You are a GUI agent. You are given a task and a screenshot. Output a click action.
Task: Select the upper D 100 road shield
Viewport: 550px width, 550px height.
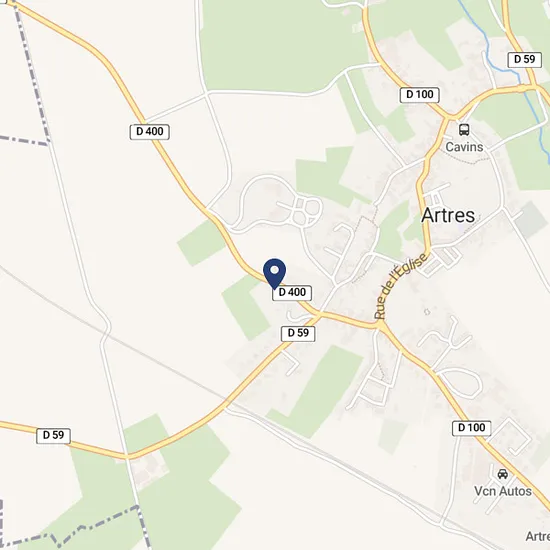tap(420, 95)
